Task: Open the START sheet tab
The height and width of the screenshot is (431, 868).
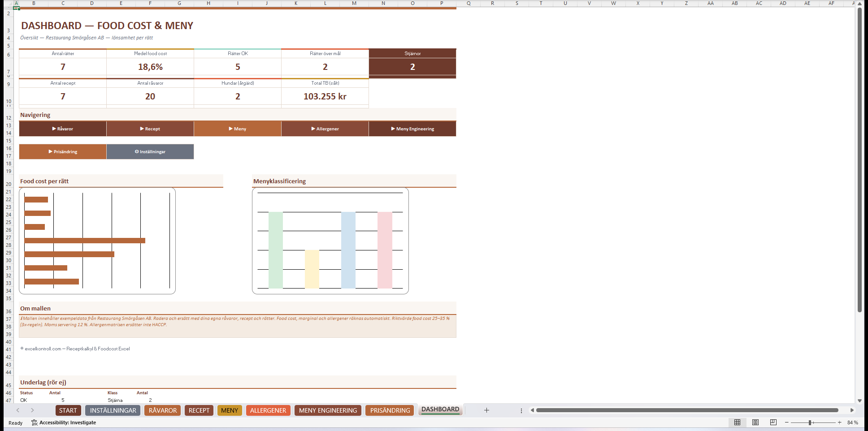Action: tap(68, 410)
